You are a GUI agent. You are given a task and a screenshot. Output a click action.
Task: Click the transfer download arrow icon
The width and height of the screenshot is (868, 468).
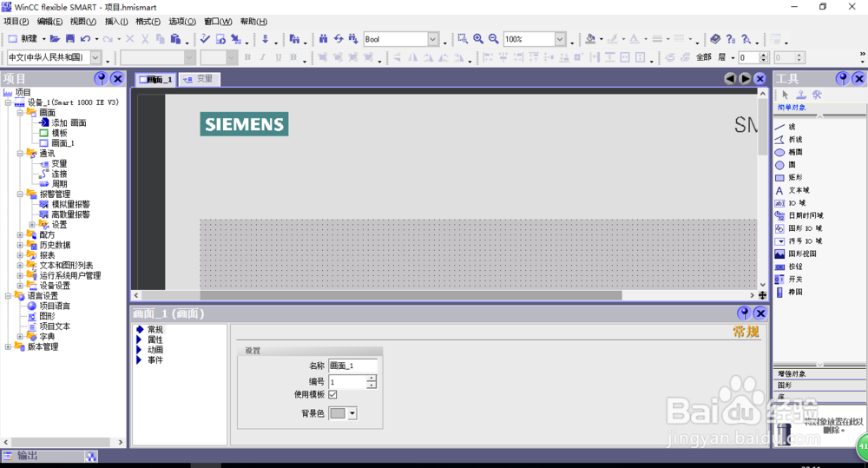[x=265, y=39]
